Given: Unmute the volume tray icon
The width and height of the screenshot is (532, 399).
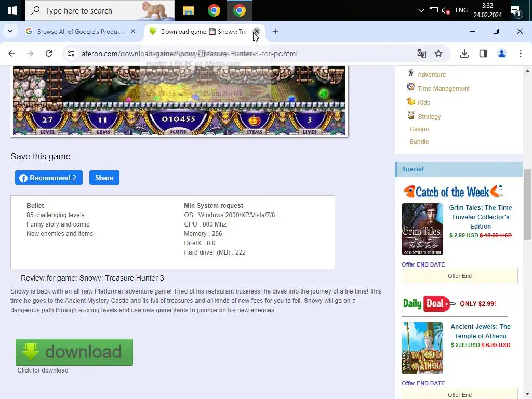Looking at the screenshot, I should pos(446,10).
